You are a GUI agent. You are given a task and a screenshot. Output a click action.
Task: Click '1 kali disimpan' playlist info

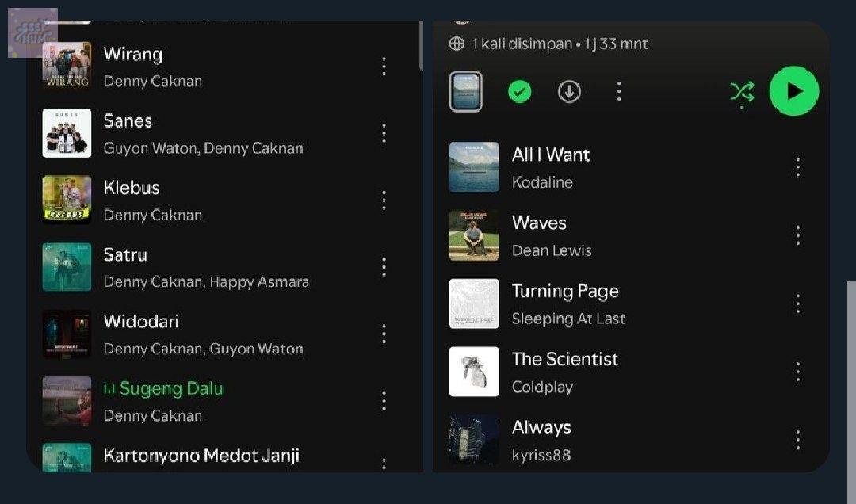522,44
